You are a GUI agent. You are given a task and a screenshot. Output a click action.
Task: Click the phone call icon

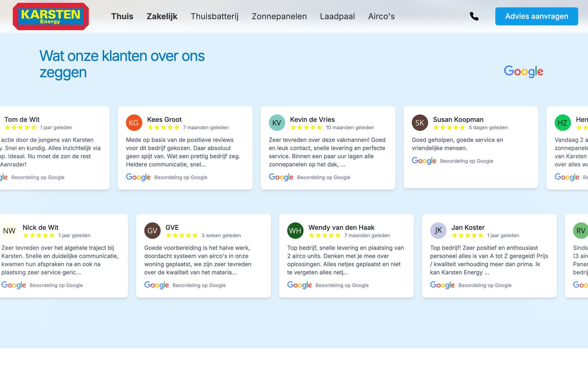tap(474, 16)
